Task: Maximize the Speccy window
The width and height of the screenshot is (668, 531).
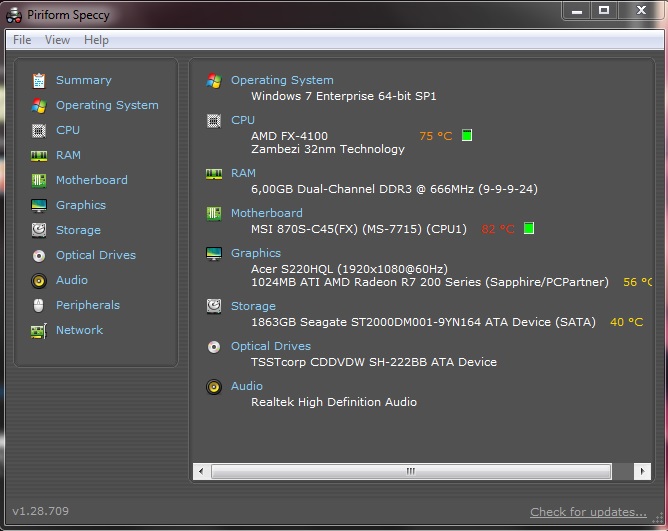Action: [x=604, y=11]
